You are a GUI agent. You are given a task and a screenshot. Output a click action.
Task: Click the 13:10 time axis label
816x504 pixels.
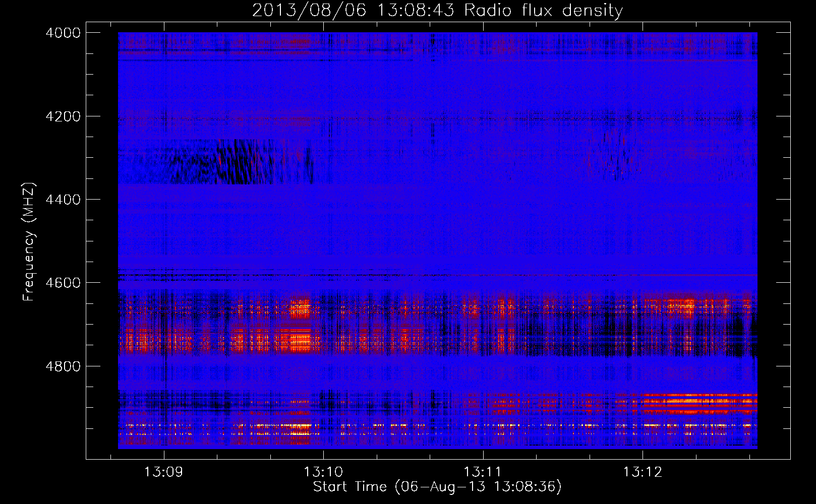point(323,472)
